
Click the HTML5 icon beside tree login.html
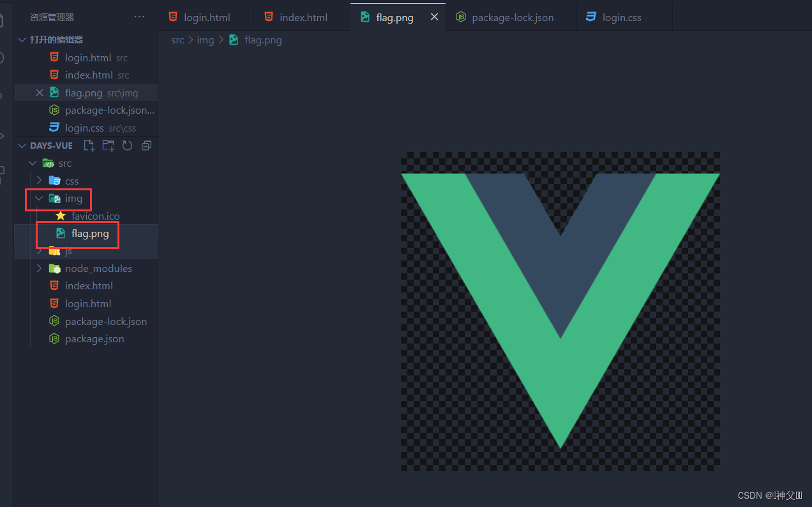coord(54,303)
